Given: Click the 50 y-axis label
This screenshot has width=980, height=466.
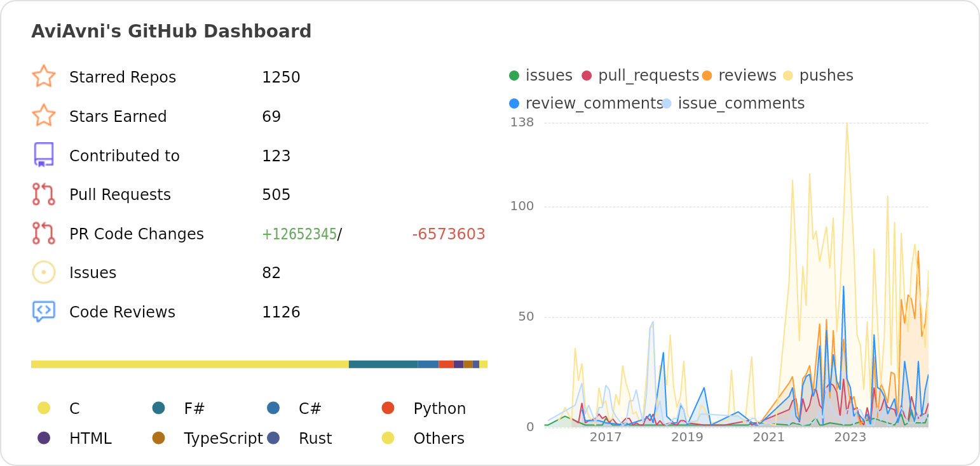Looking at the screenshot, I should 526,317.
